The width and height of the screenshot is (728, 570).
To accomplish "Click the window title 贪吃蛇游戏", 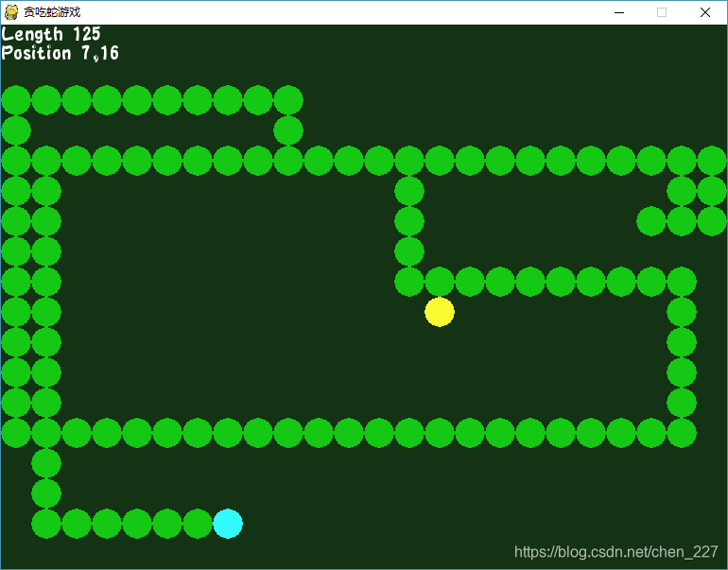I will pos(52,12).
